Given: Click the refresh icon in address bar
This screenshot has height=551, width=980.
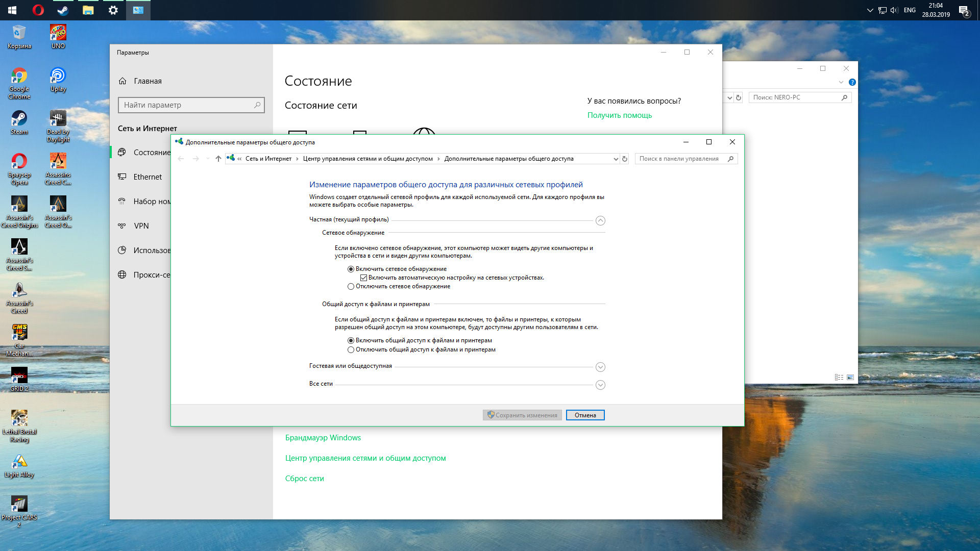Looking at the screenshot, I should click(624, 159).
